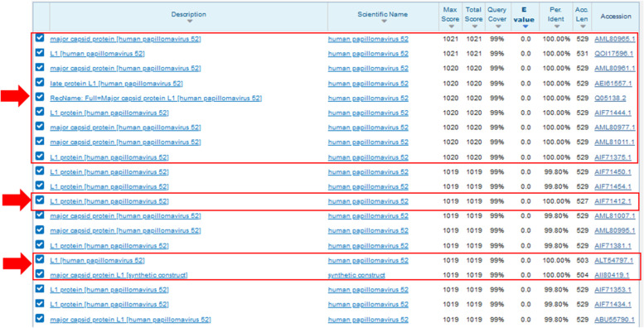Sort by Total Score using its arrow
The height and width of the screenshot is (328, 644).
474,27
